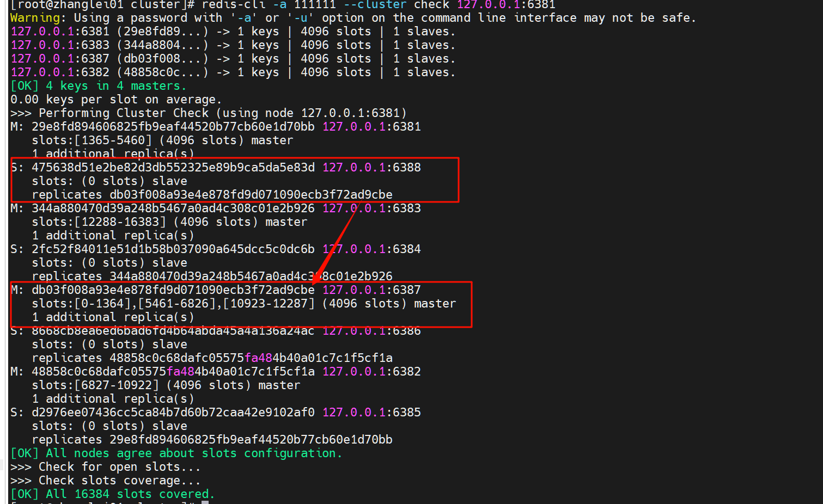
Task: Click '>>> Check for open slots...' line
Action: coord(105,467)
